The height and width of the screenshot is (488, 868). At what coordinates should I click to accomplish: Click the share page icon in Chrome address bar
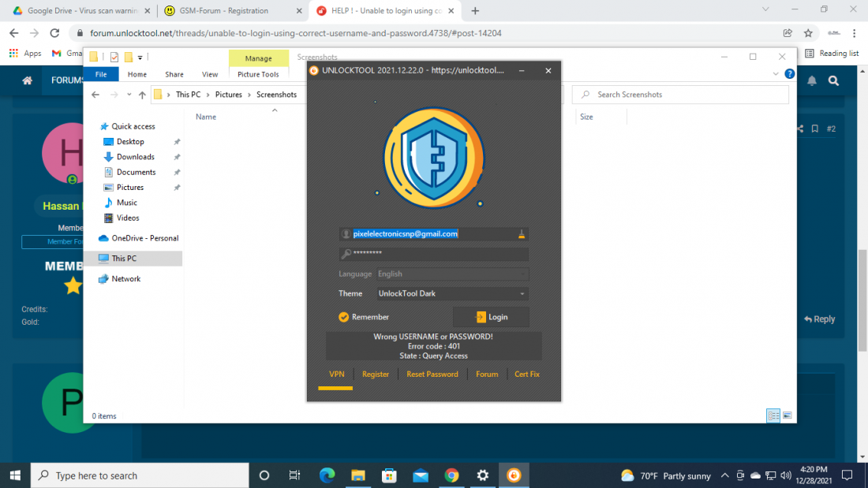pos(788,33)
